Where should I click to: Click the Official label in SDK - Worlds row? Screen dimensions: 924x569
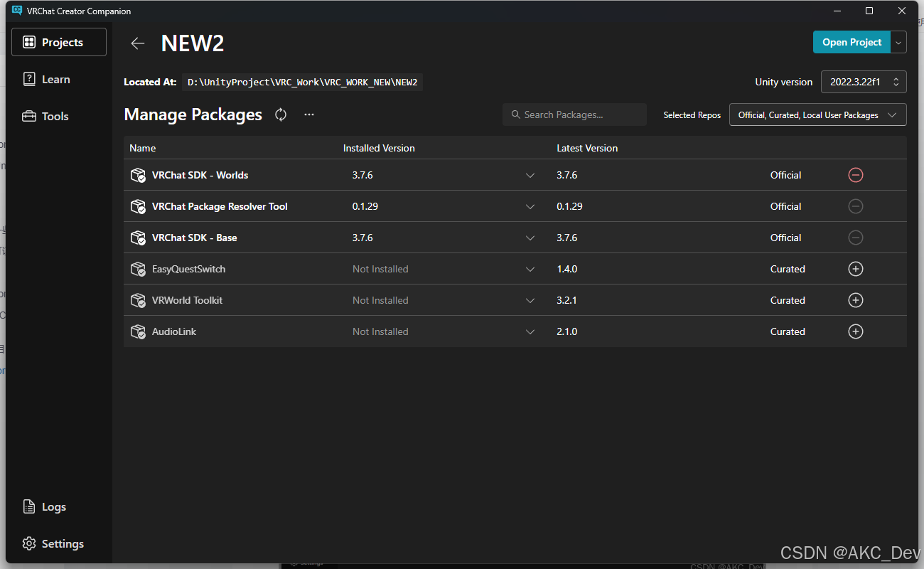[x=785, y=175]
